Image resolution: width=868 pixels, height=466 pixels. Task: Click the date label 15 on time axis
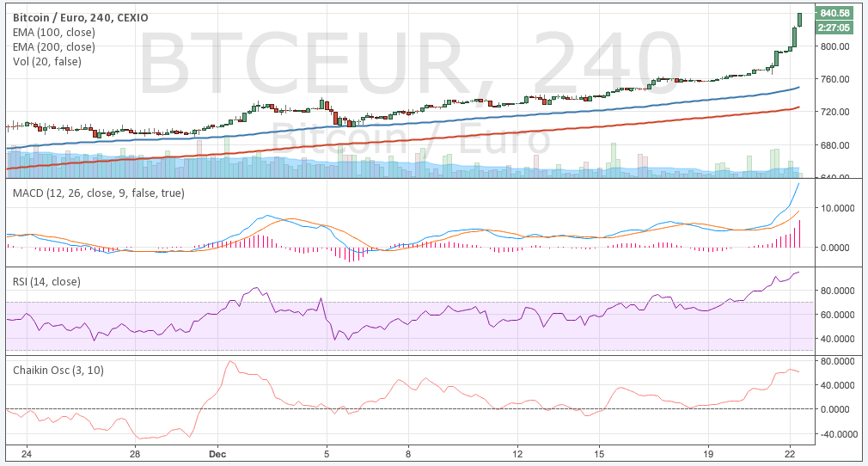tap(599, 454)
